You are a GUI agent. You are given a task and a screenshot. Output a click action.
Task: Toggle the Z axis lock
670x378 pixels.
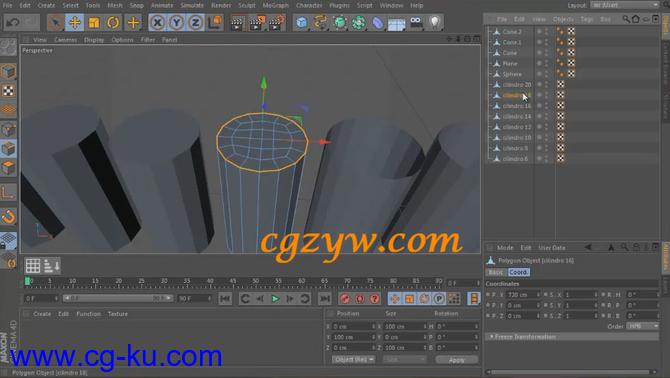pos(195,22)
